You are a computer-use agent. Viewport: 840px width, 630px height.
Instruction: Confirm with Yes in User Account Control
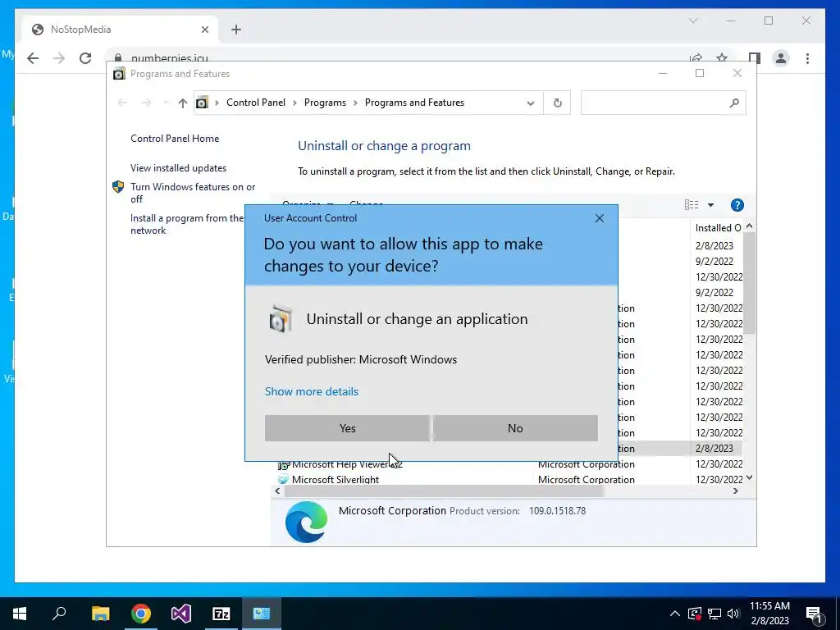[x=347, y=428]
